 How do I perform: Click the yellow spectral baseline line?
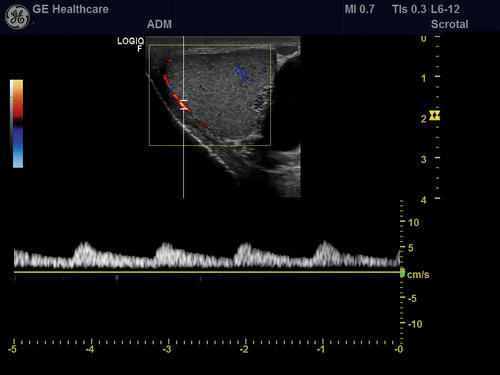(207, 272)
